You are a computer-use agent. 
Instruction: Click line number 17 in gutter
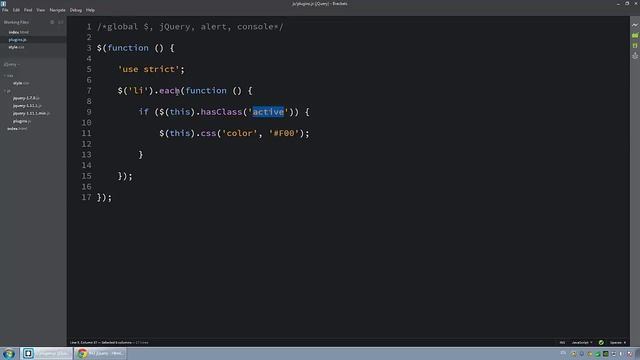[x=86, y=197]
